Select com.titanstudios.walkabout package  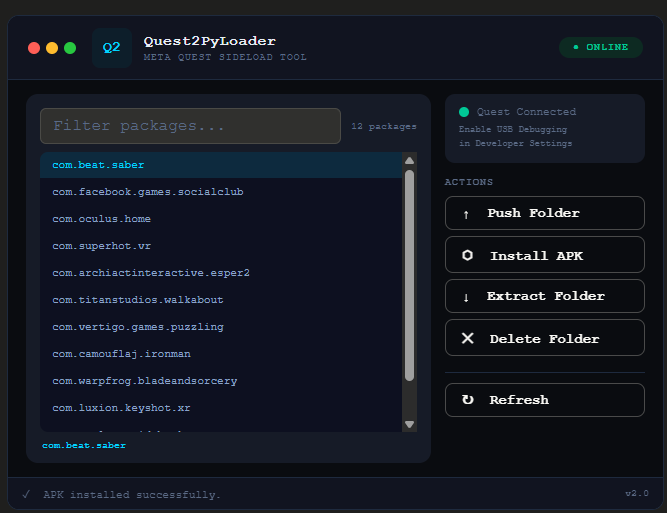(221, 300)
